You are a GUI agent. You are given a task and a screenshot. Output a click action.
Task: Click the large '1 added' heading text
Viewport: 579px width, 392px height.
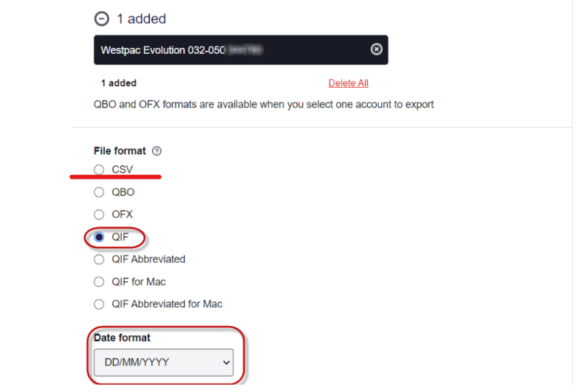141,19
